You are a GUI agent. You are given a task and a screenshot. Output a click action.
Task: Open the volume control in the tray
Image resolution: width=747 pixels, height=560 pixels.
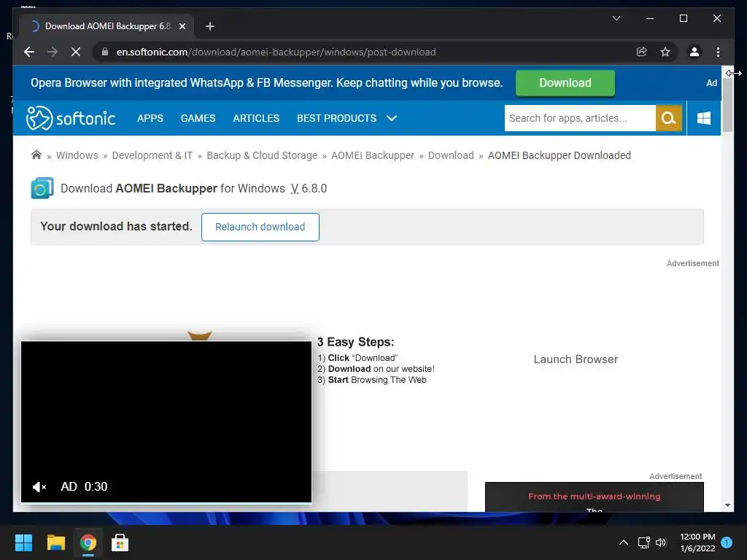[661, 542]
